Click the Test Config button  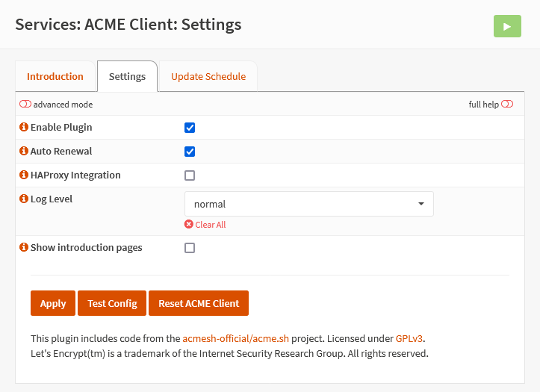coord(112,303)
